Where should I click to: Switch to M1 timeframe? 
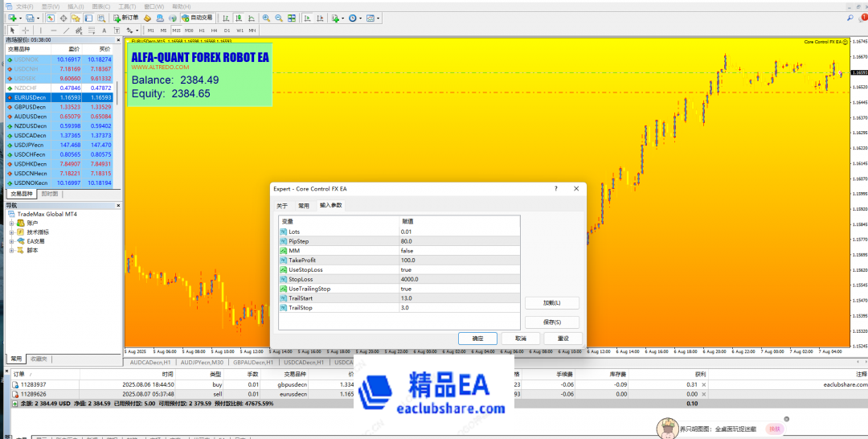pyautogui.click(x=150, y=30)
